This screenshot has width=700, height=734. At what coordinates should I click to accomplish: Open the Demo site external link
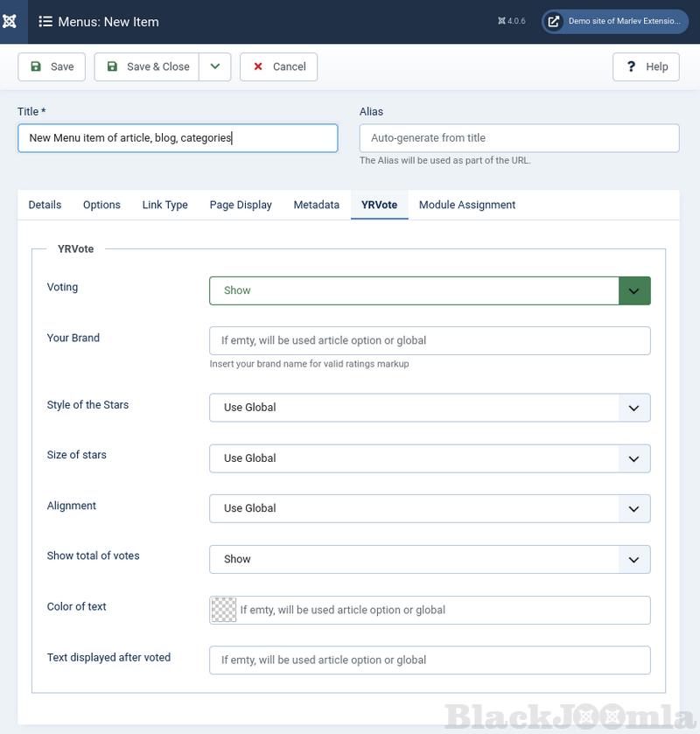tap(615, 21)
